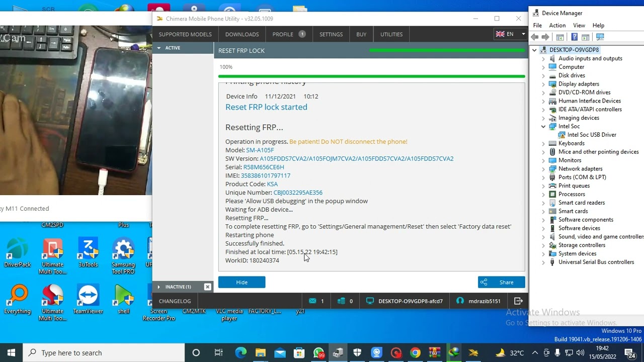644x362 pixels.
Task: Open TeamViewer desktop icon
Action: [x=88, y=300]
